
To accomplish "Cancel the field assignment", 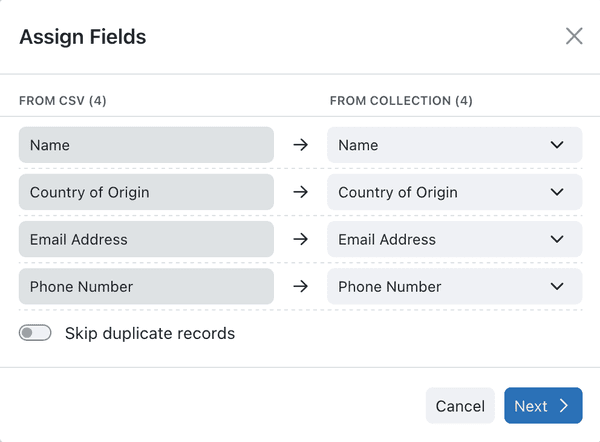I will click(x=460, y=406).
